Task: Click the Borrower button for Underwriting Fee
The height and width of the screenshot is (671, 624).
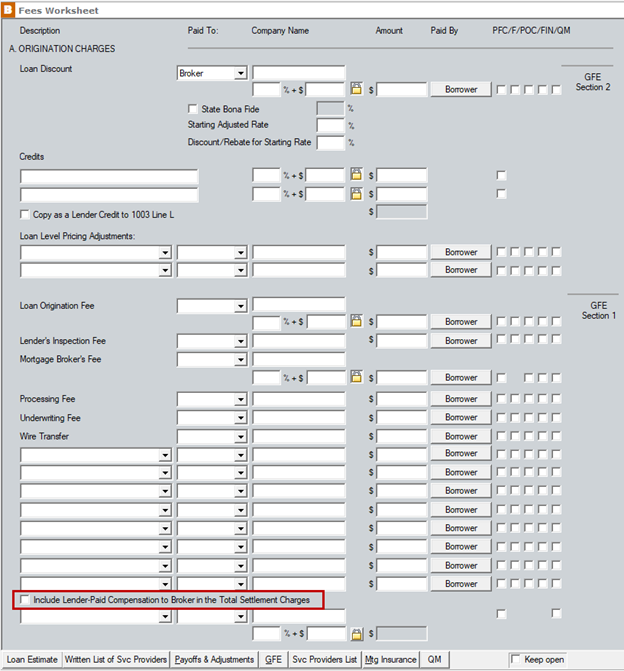Action: (x=461, y=418)
